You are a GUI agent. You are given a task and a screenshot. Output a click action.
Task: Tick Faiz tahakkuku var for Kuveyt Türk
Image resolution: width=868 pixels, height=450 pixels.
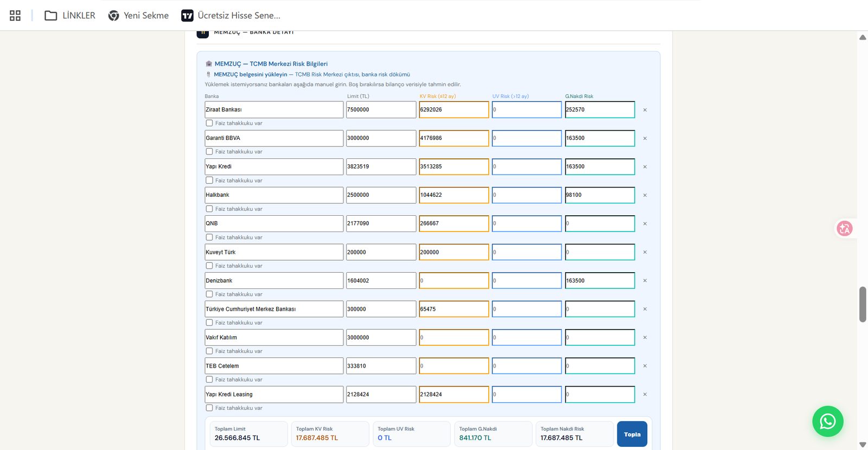[x=209, y=266]
